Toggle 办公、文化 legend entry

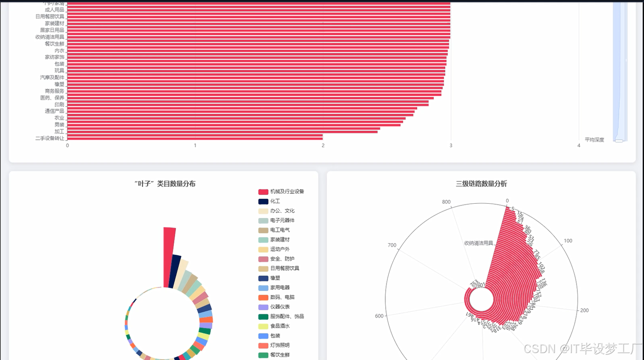pos(277,211)
